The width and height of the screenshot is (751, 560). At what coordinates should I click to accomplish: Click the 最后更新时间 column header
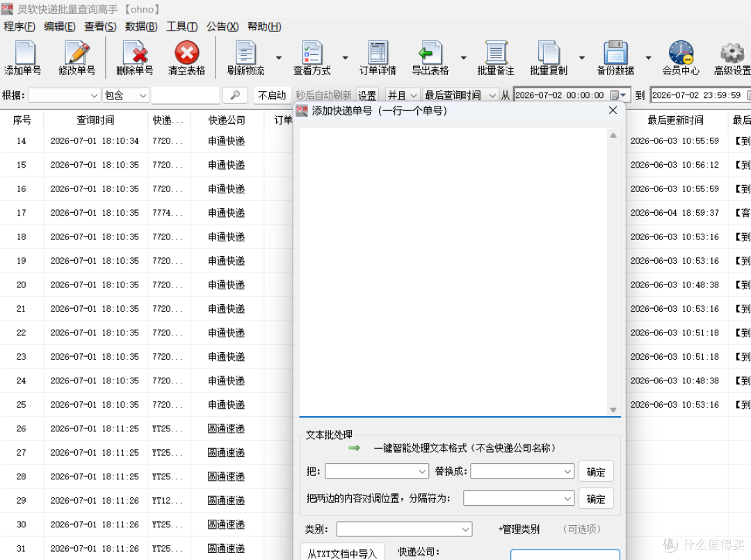point(675,120)
